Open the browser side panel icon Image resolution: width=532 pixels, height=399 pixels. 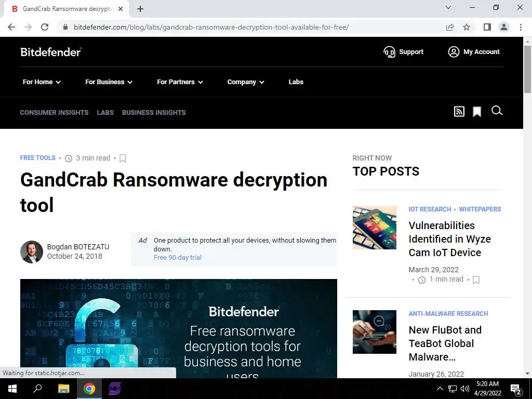coord(487,27)
